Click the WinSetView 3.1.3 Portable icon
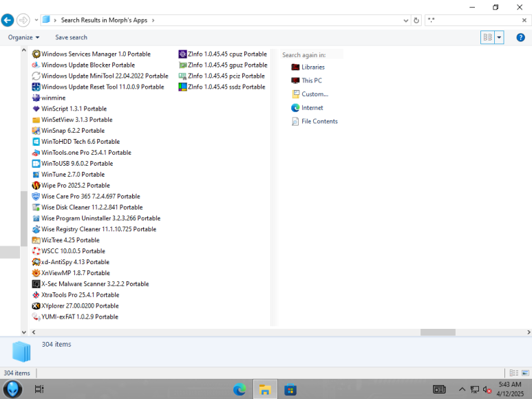Image resolution: width=532 pixels, height=399 pixels. (36, 120)
